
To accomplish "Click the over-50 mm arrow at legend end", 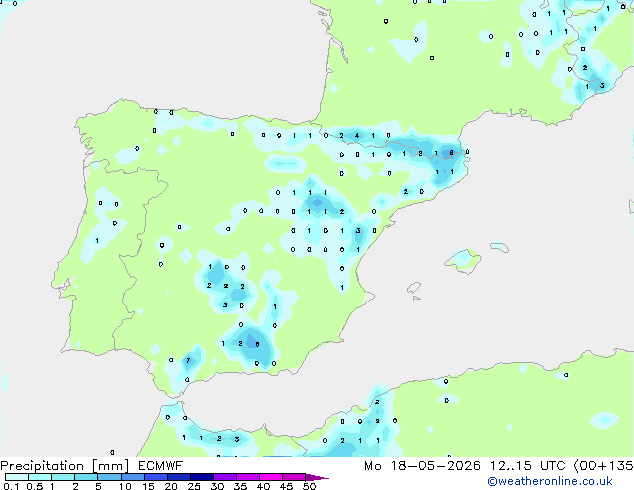I will pyautogui.click(x=317, y=477).
